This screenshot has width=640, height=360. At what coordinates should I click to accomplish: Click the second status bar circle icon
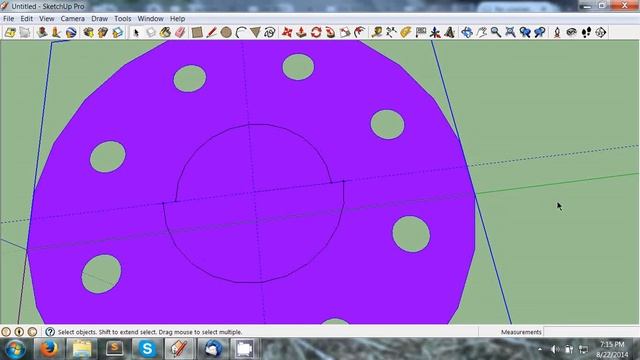(x=19, y=332)
